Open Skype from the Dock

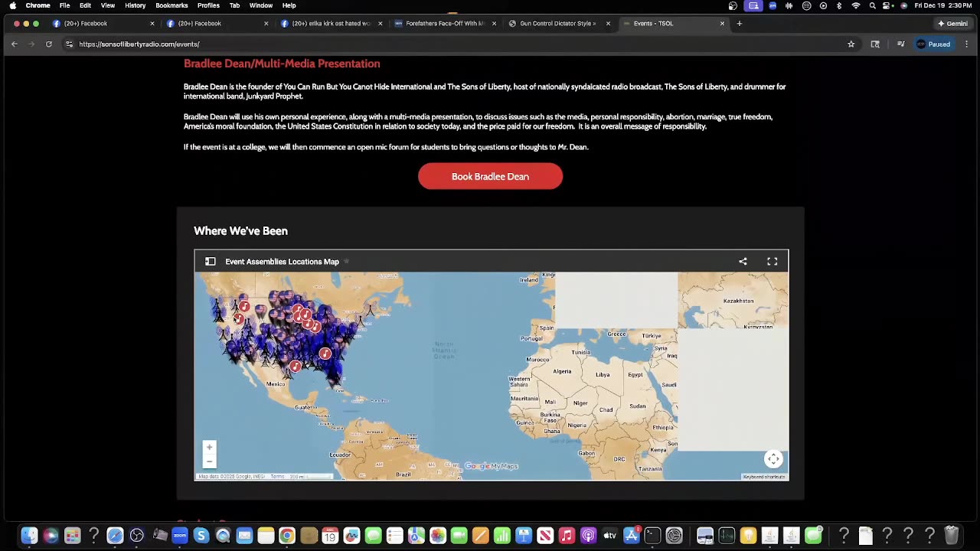pyautogui.click(x=201, y=536)
